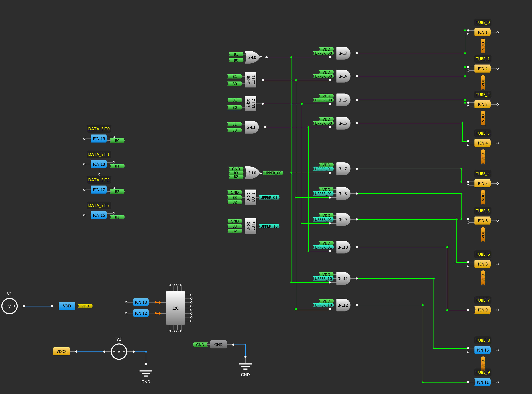Click the gray GND block
This screenshot has width=532, height=394.
click(218, 345)
